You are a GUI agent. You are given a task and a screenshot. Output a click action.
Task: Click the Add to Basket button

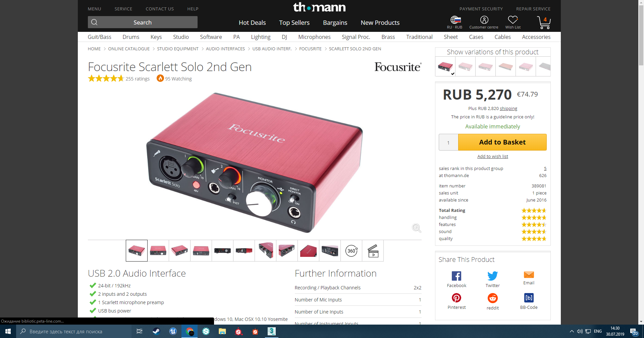point(502,142)
